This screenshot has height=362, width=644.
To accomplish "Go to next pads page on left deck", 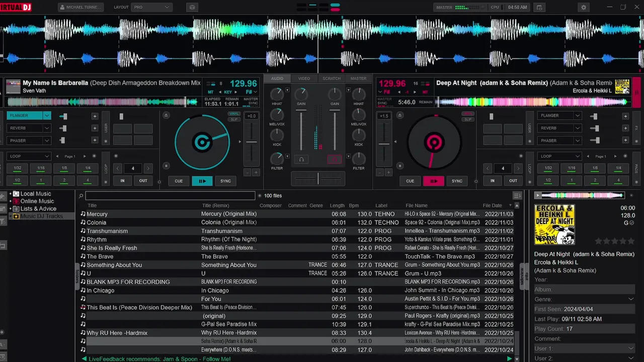I will 85,156.
